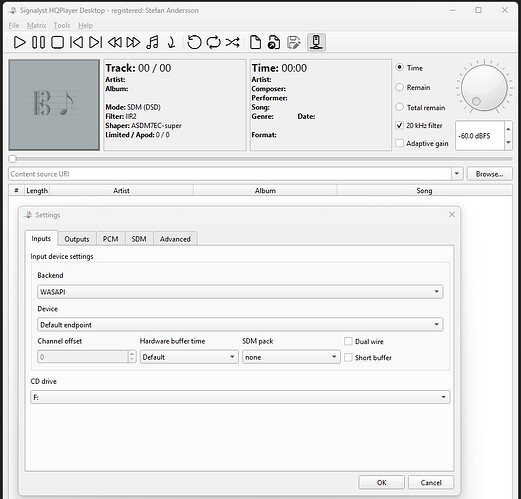The width and height of the screenshot is (521, 499).
Task: Decrease volume with dBFS down arrow
Action: click(x=508, y=143)
